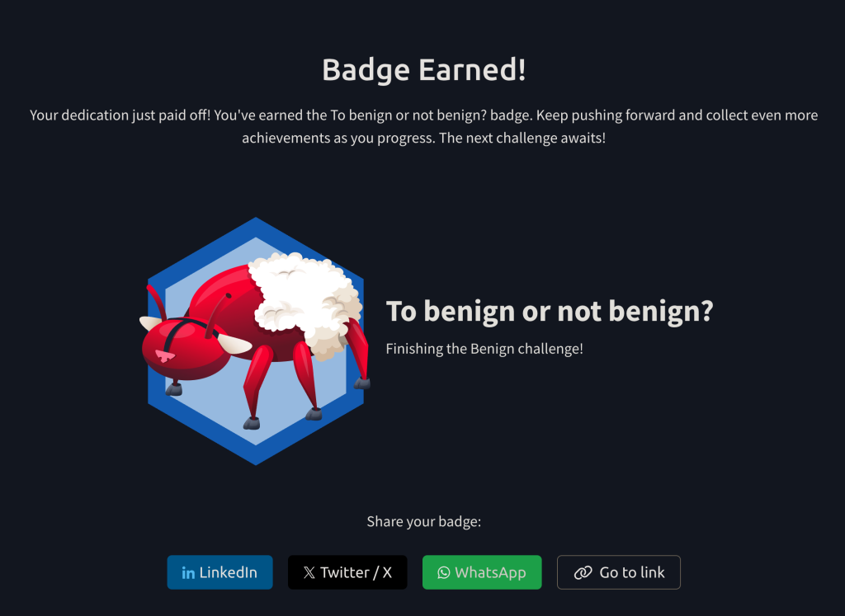Click the ant's pink nose

pyautogui.click(x=164, y=356)
